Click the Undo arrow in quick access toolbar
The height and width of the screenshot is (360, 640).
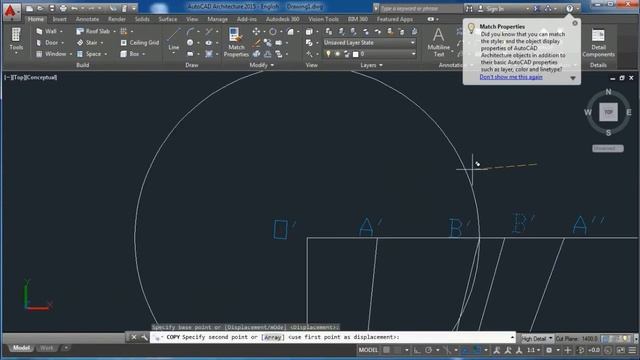click(74, 8)
